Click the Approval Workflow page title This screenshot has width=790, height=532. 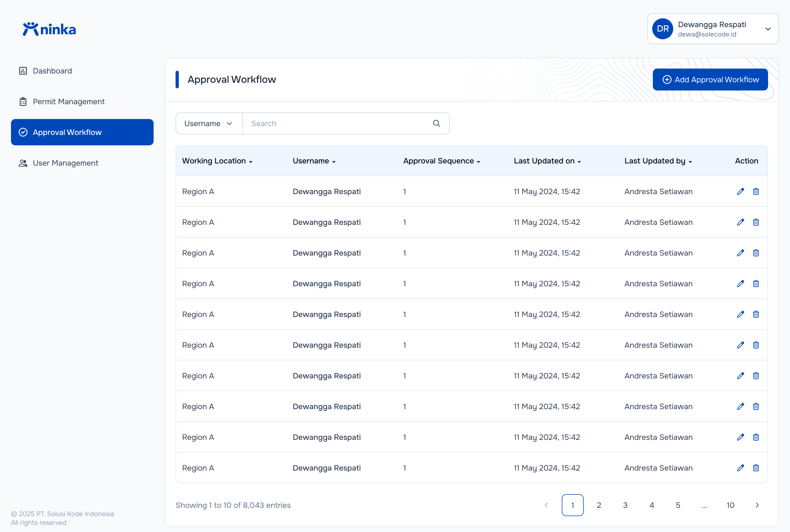(232, 80)
